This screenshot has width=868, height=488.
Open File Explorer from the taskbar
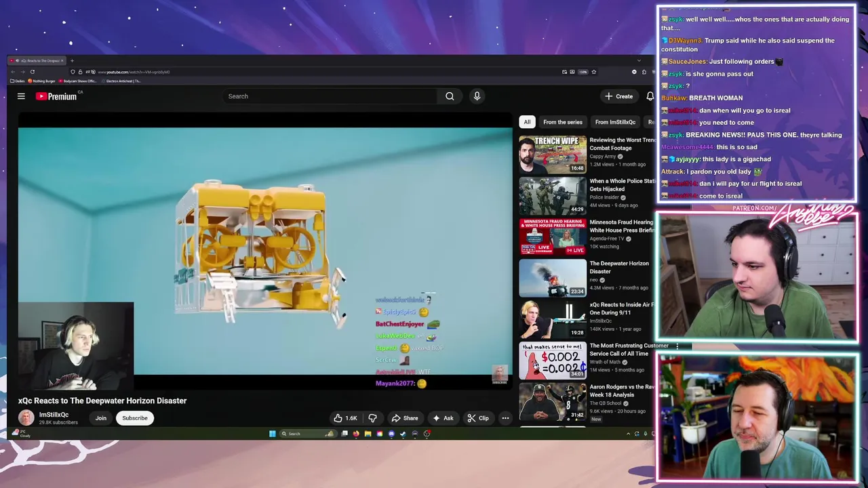pyautogui.click(x=368, y=434)
